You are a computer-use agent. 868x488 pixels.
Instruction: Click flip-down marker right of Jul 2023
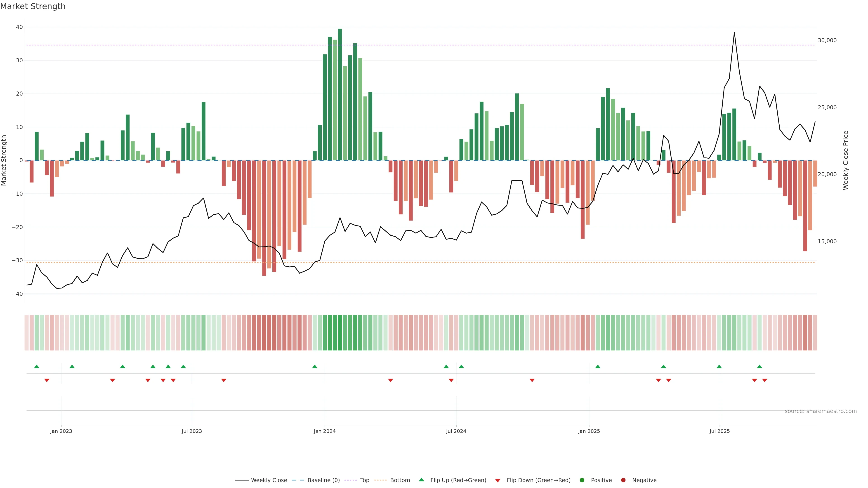[x=224, y=380]
